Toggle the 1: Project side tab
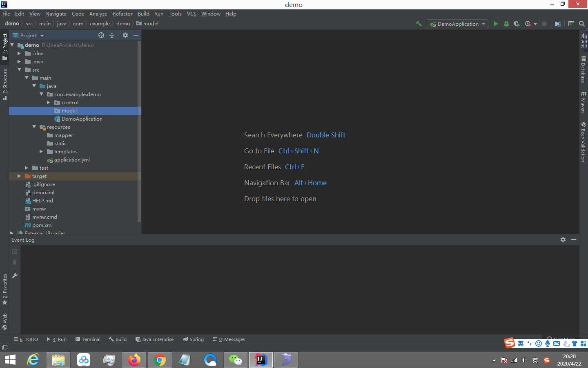Image resolution: width=588 pixels, height=368 pixels. tap(5, 47)
